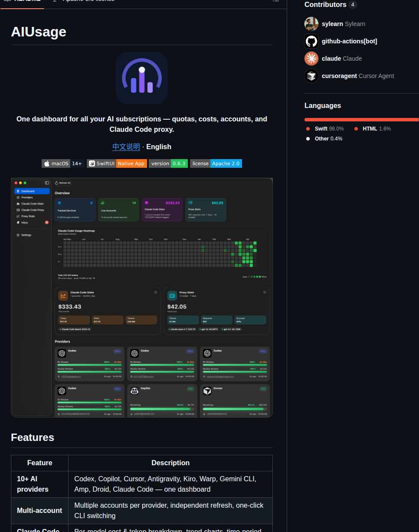419x532 pixels.
Task: Click the Description column header cell
Action: tap(170, 463)
